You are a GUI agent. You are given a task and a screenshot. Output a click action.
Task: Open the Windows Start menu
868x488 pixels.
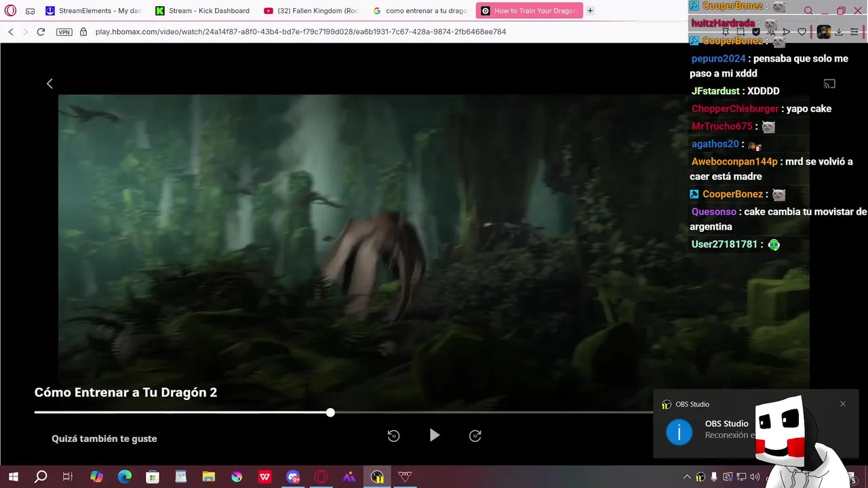pyautogui.click(x=13, y=477)
